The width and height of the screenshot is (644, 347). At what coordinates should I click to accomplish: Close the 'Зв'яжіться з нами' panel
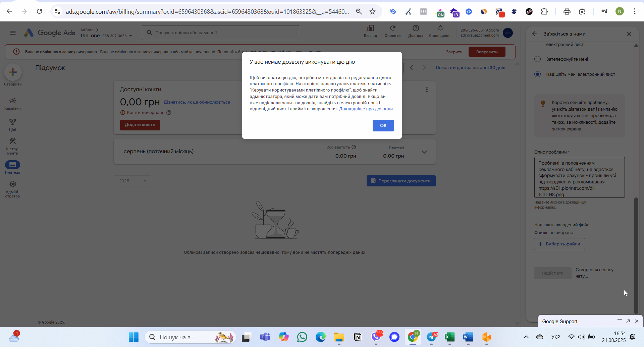[x=629, y=34]
